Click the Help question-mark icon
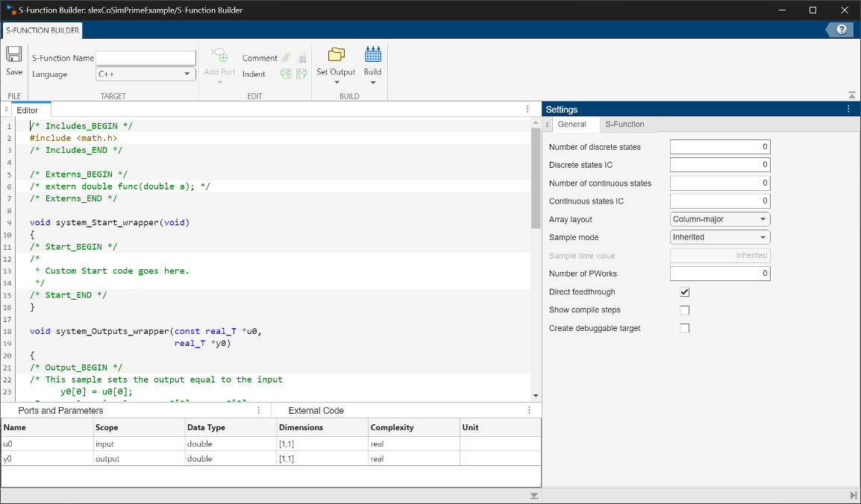Screen dimensions: 861x504 coord(840,29)
